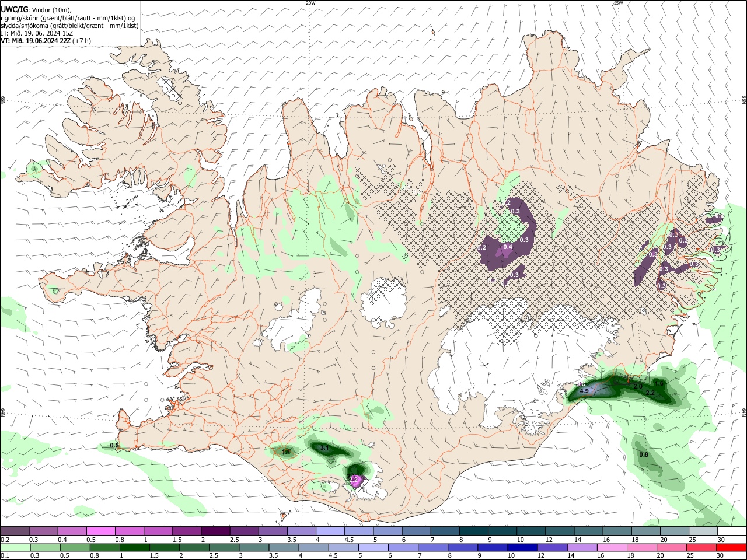Select the upper legend swatch labelled 12
Image resolution: width=747 pixels, height=560 pixels.
[x=560, y=531]
